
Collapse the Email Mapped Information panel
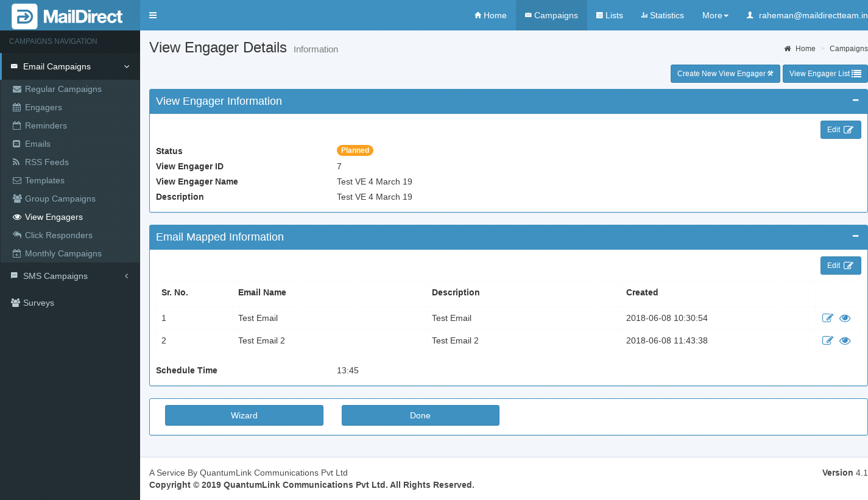(x=855, y=236)
